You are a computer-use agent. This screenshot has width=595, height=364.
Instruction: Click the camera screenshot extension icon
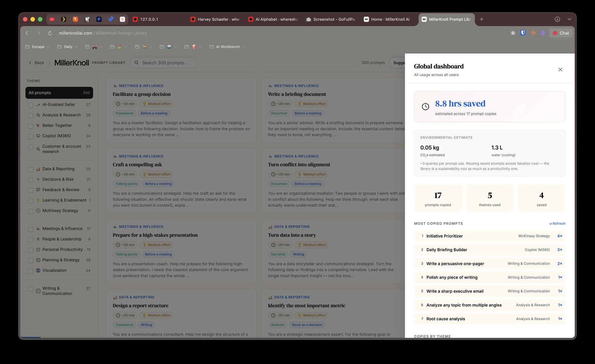point(513,33)
